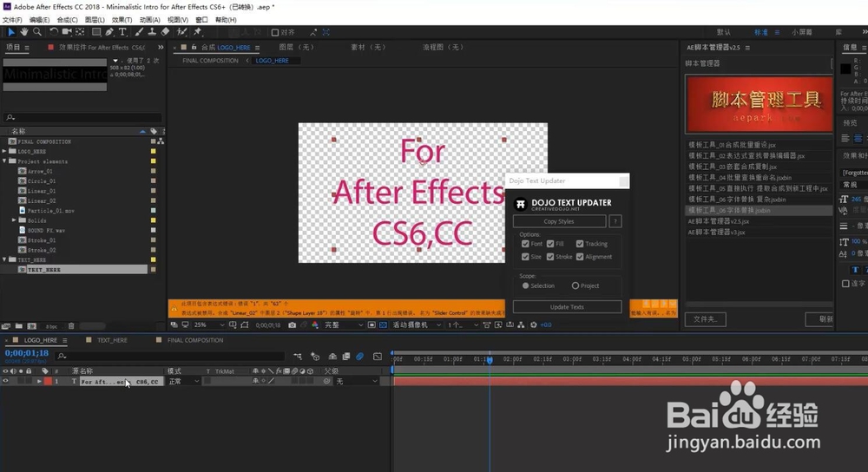The image size is (868, 472).
Task: Click new folder icon in project panel
Action: [x=19, y=326]
